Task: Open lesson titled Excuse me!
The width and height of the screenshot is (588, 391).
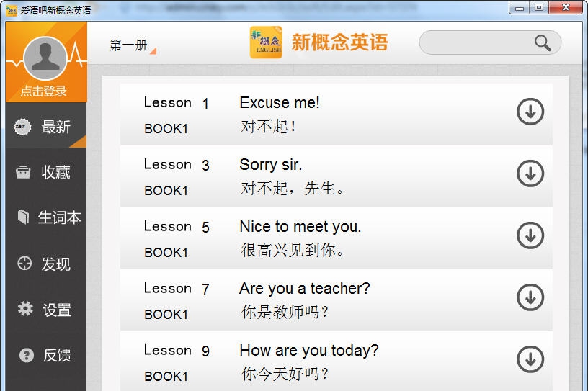Action: (x=280, y=103)
